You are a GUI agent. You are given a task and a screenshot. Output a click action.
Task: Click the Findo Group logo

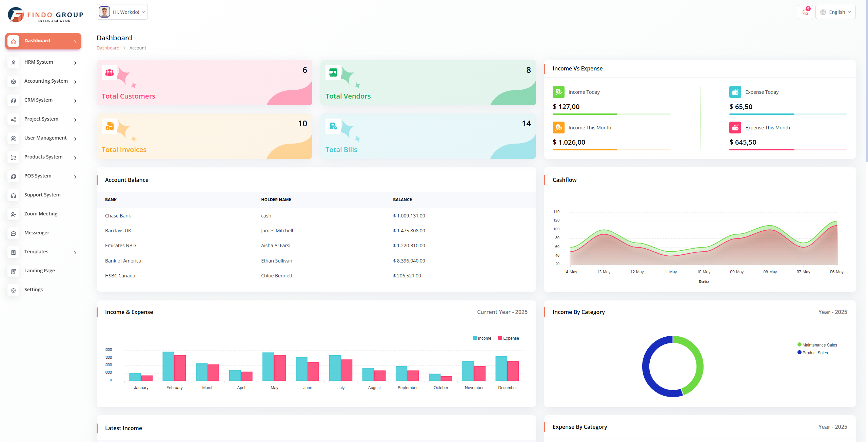[45, 15]
